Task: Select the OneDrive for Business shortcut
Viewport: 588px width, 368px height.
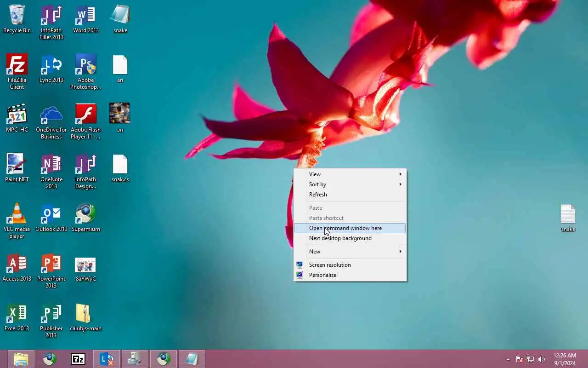Action: (x=51, y=121)
